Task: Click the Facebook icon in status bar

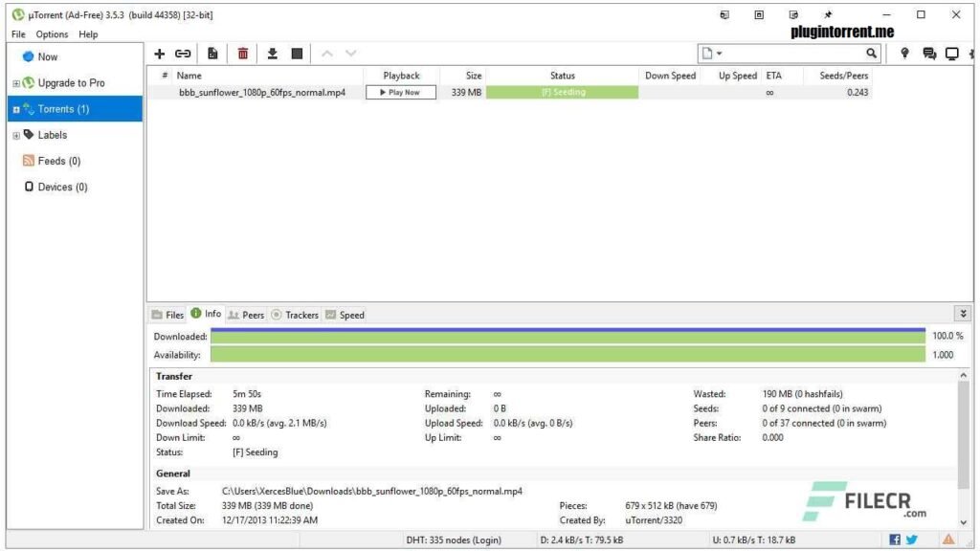Action: tap(895, 540)
